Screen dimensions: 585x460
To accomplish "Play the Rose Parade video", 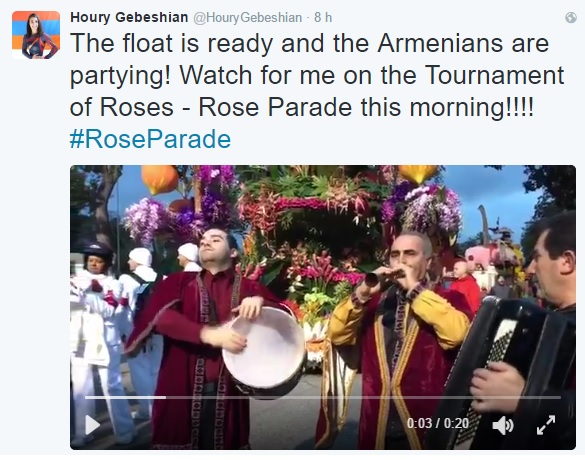I will coord(93,425).
